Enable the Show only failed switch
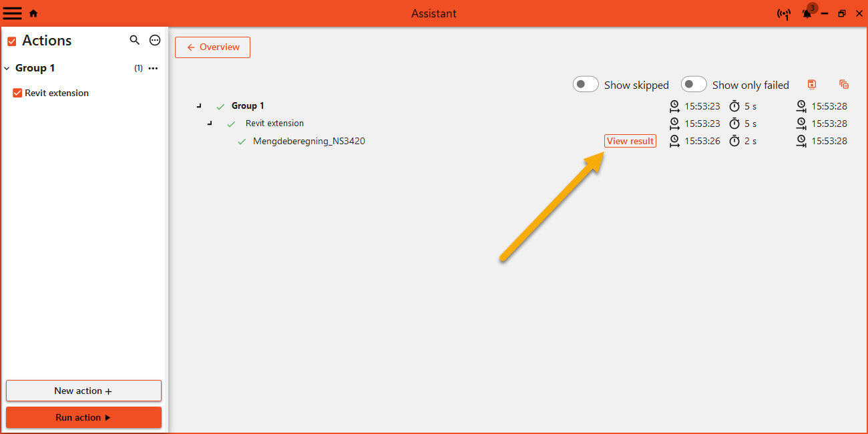 pyautogui.click(x=694, y=84)
